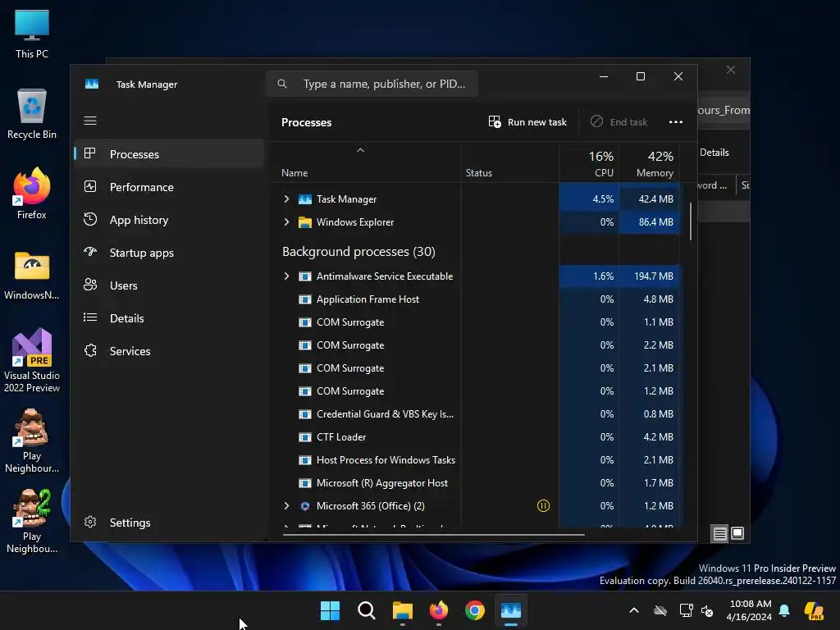Click Run new task button
The width and height of the screenshot is (840, 630).
click(527, 122)
